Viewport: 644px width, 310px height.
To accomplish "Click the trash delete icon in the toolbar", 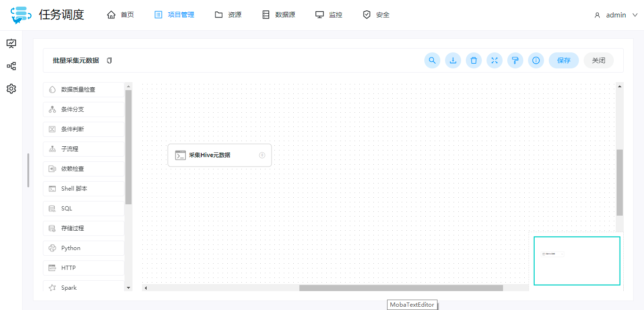I will click(474, 60).
